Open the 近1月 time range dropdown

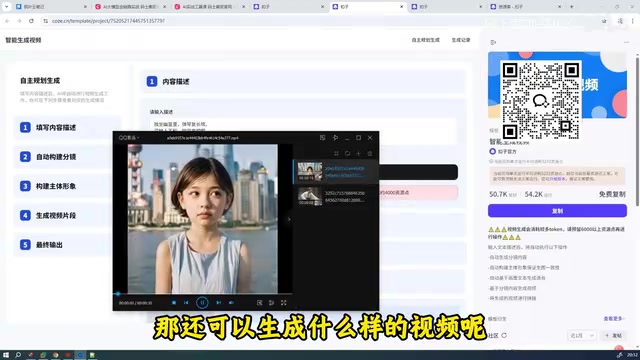pyautogui.click(x=582, y=336)
